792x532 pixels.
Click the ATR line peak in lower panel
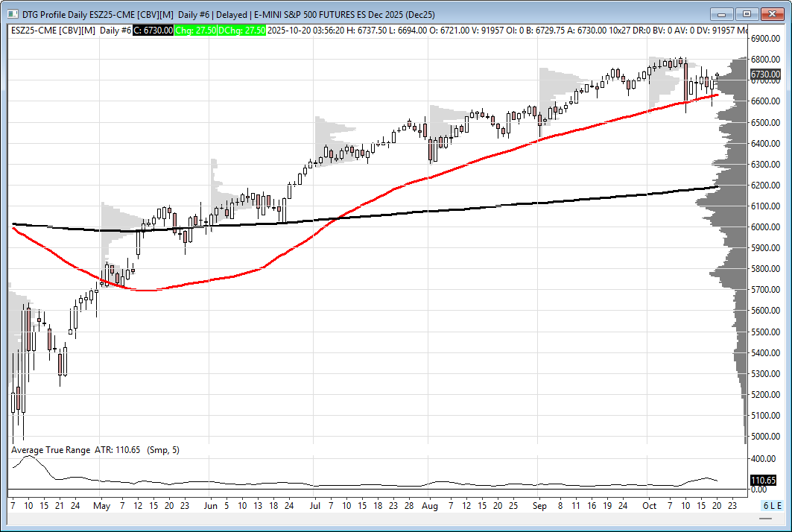(x=29, y=457)
